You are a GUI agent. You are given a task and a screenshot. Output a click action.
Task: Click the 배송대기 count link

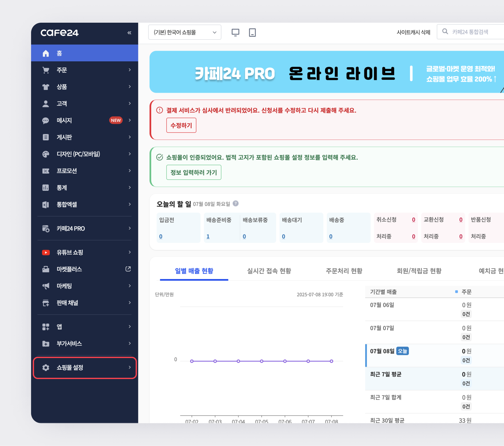click(284, 236)
